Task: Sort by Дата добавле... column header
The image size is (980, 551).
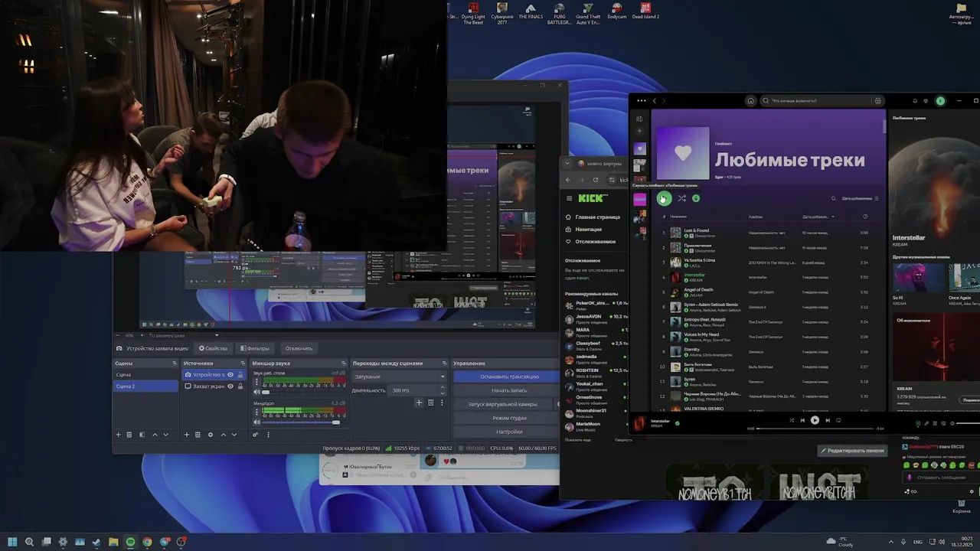Action: tap(818, 217)
